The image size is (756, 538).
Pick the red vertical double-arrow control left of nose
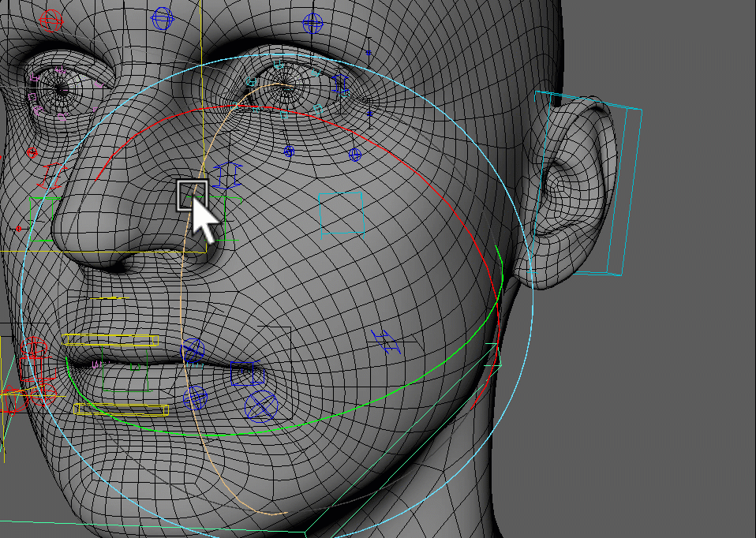click(53, 177)
